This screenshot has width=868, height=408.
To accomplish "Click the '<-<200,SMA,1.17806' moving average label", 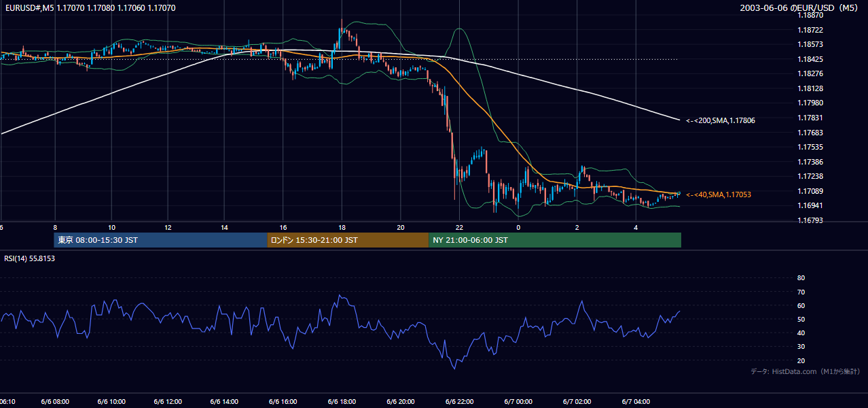I will 721,120.
